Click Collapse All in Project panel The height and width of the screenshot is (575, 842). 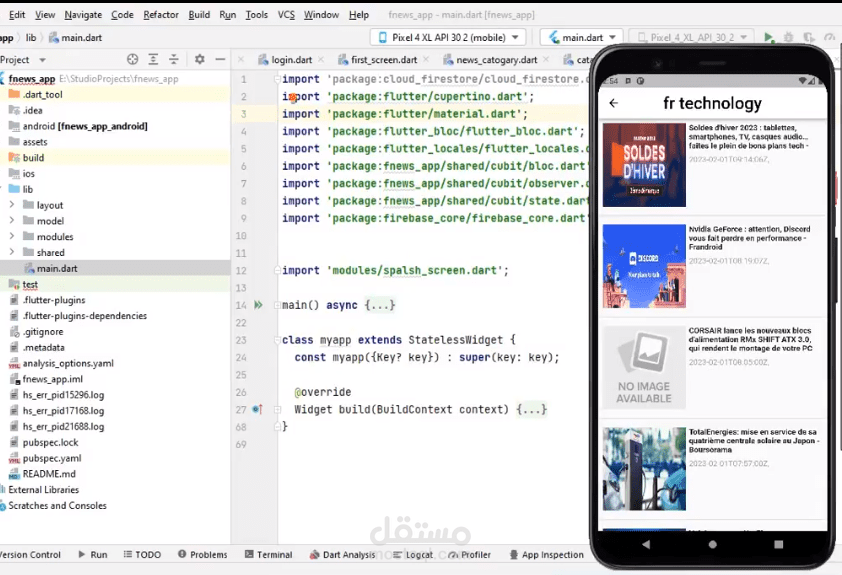(x=173, y=59)
